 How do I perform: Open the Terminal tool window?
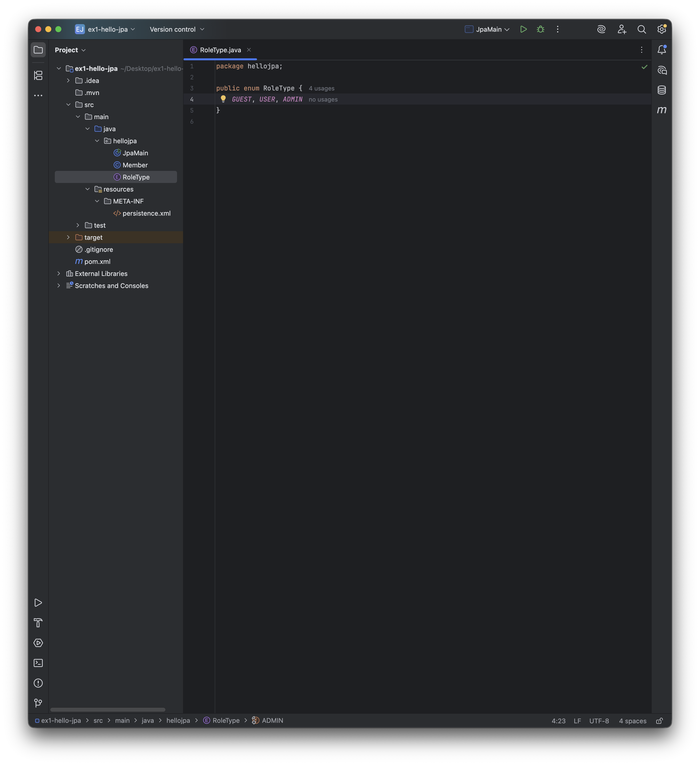click(38, 663)
